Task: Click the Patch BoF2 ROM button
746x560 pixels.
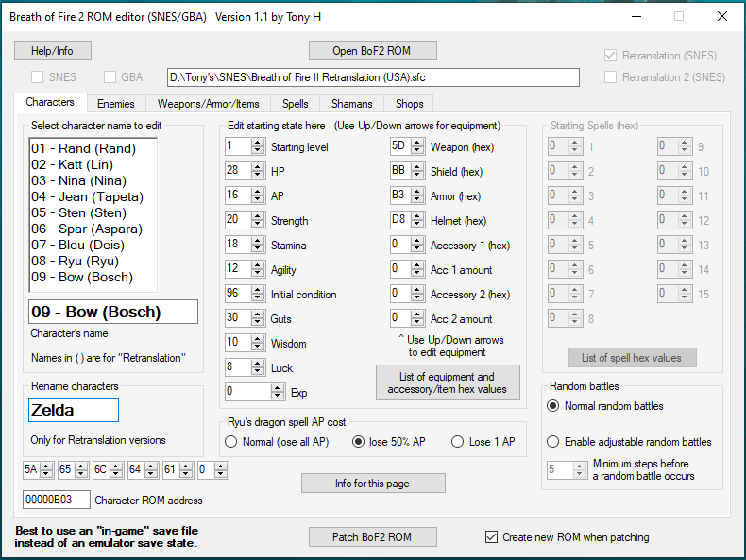Action: point(372,536)
